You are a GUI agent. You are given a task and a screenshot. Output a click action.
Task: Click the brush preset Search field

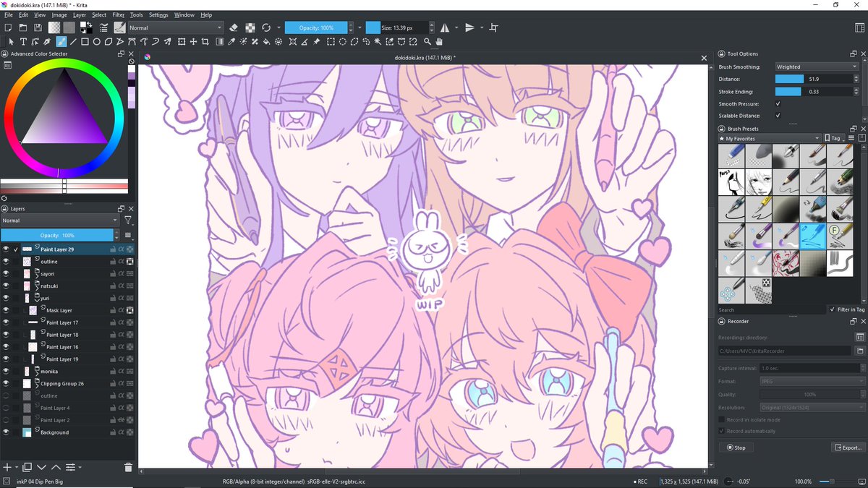click(770, 309)
